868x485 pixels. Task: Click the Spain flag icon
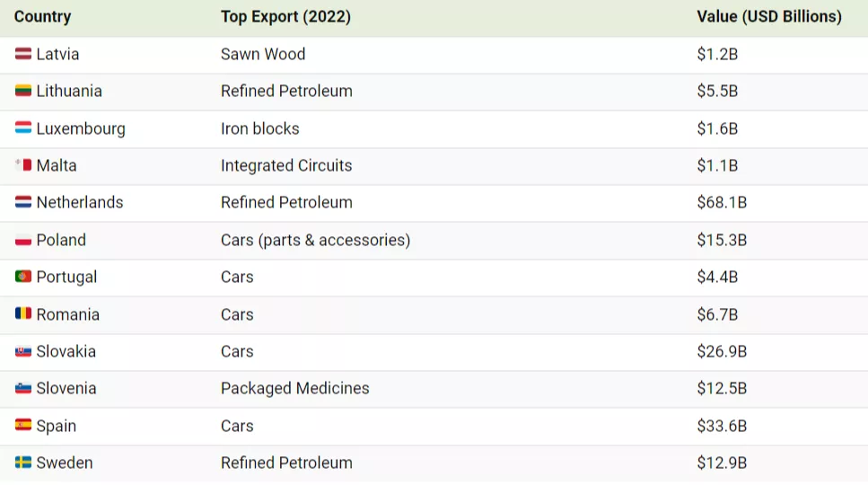click(23, 426)
